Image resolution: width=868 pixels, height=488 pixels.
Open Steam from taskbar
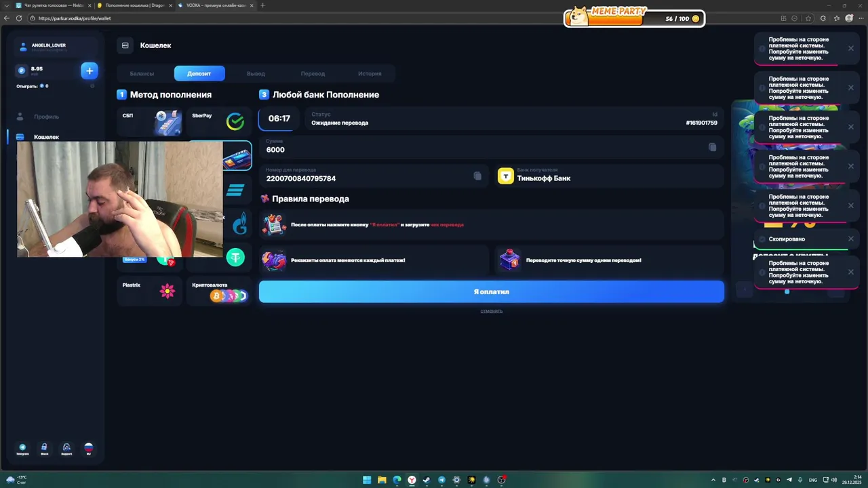(427, 480)
